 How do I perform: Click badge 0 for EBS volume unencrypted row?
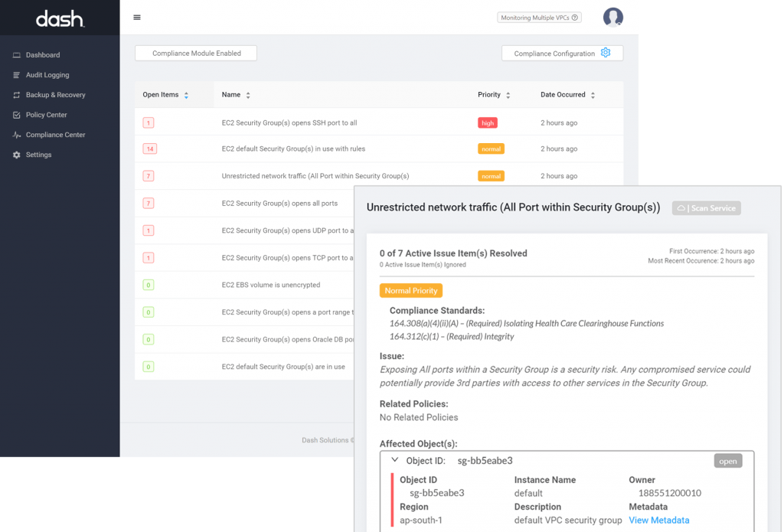[x=148, y=285]
